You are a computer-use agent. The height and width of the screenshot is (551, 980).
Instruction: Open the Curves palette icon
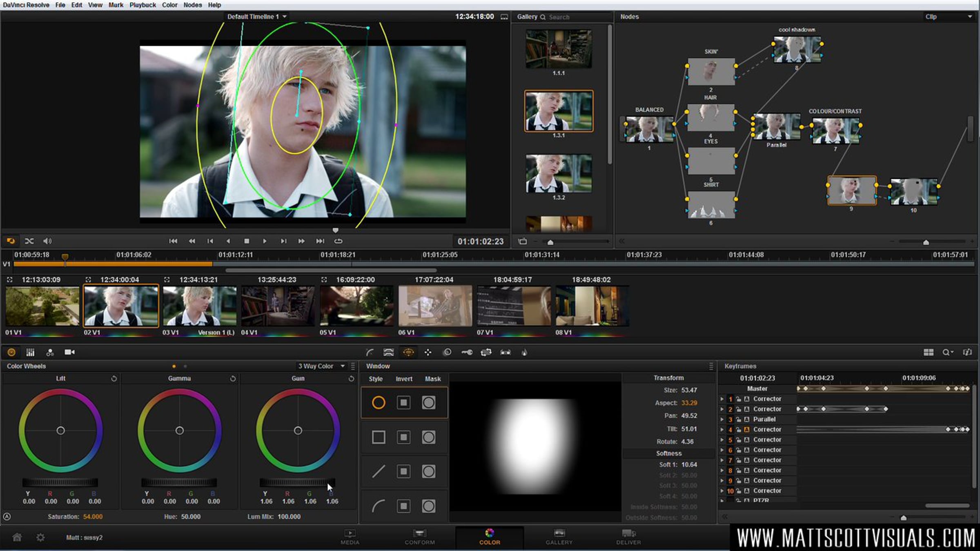pos(370,352)
